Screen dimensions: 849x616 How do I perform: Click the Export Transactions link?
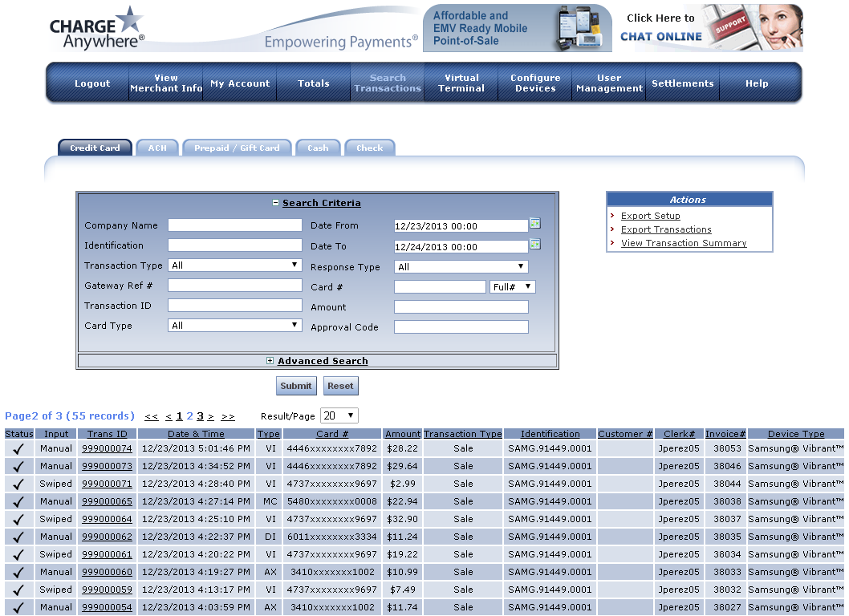666,229
